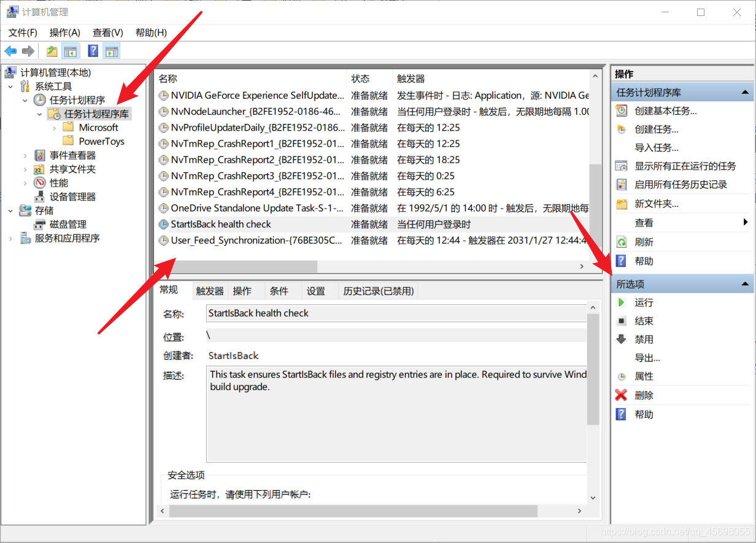
Task: Click the 显示所有正在运行的任务 icon
Action: tap(622, 166)
